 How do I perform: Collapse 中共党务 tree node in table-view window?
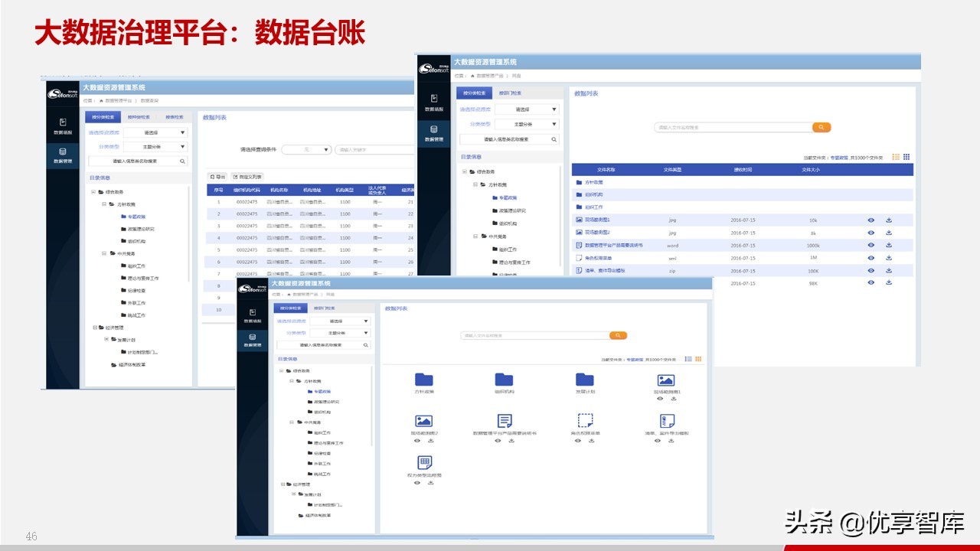coord(104,253)
